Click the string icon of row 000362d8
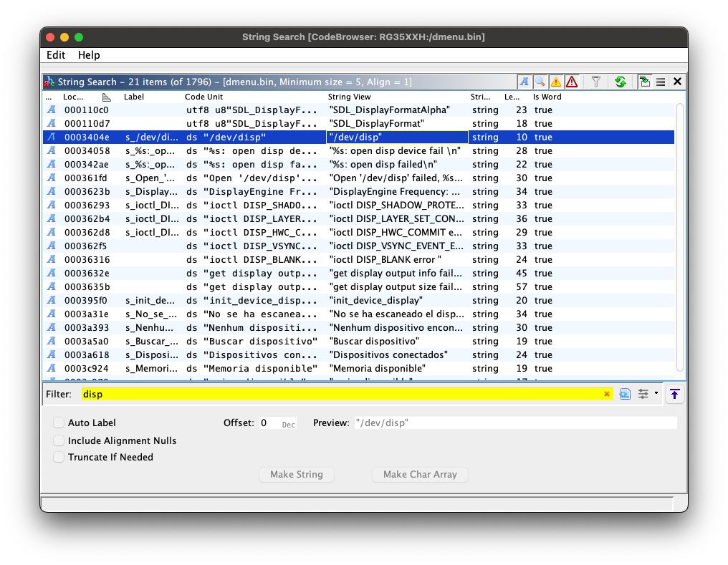 pos(51,233)
